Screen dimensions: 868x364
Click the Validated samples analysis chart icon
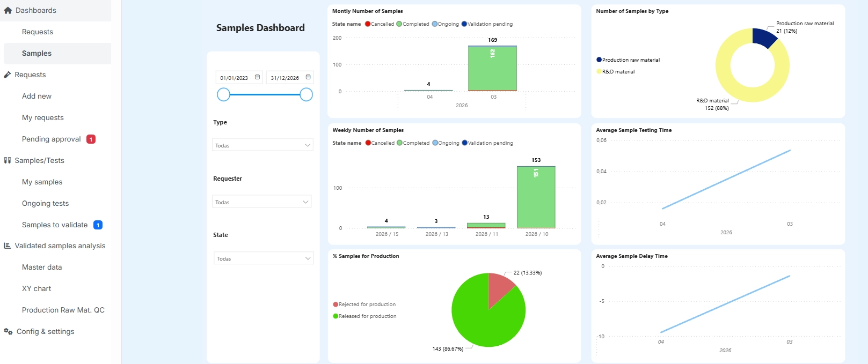pos(8,246)
